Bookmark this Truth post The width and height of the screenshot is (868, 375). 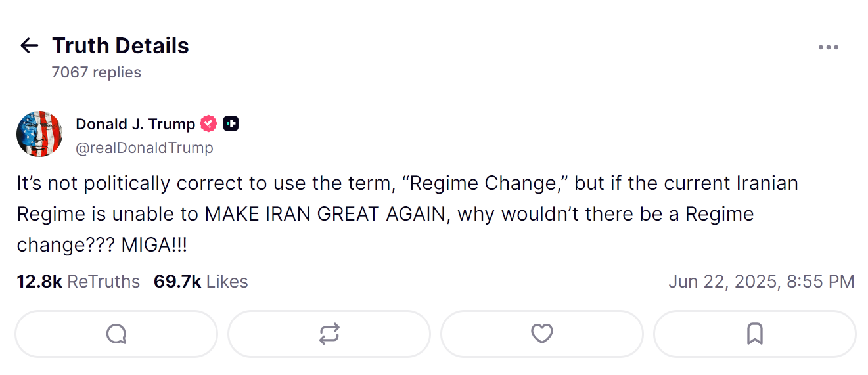coord(755,334)
